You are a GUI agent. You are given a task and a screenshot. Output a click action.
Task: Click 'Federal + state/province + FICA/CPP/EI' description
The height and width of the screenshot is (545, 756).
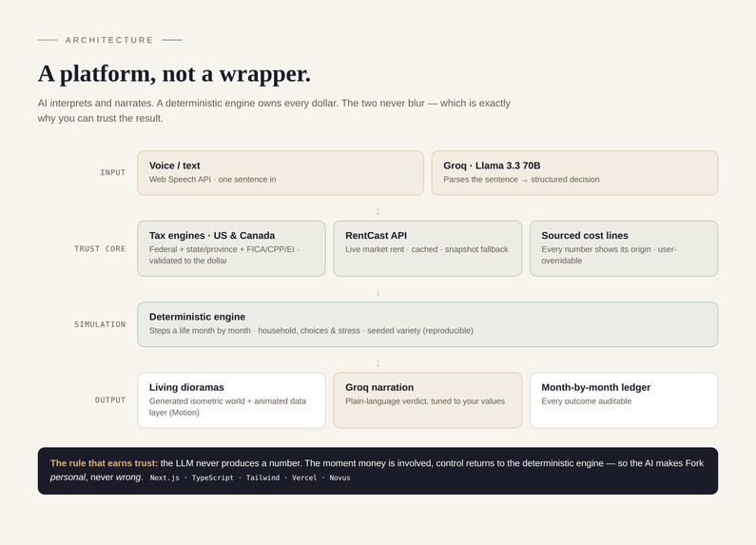[x=224, y=255]
